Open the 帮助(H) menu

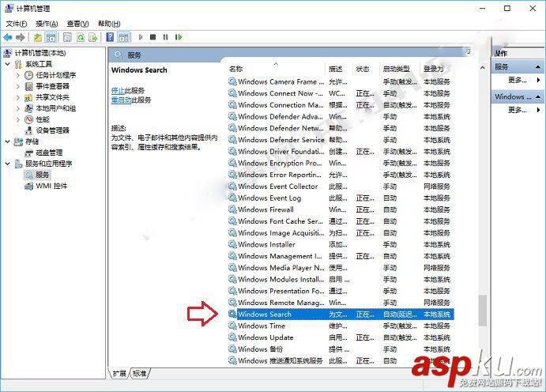(x=109, y=24)
